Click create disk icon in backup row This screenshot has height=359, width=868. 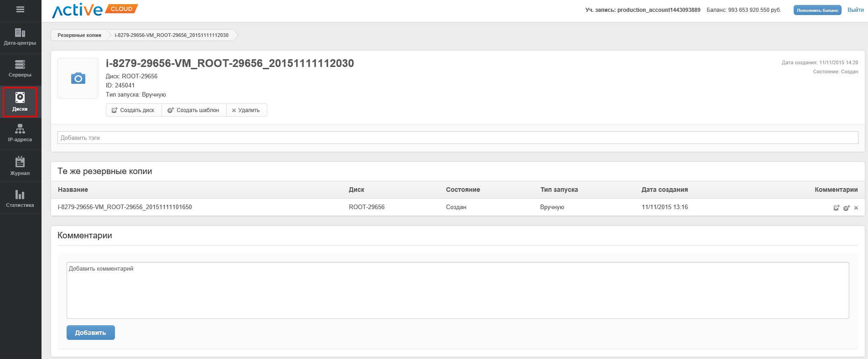point(836,208)
